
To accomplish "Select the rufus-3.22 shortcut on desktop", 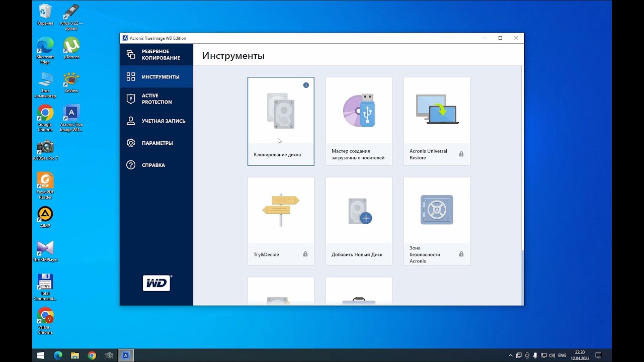I will (71, 17).
